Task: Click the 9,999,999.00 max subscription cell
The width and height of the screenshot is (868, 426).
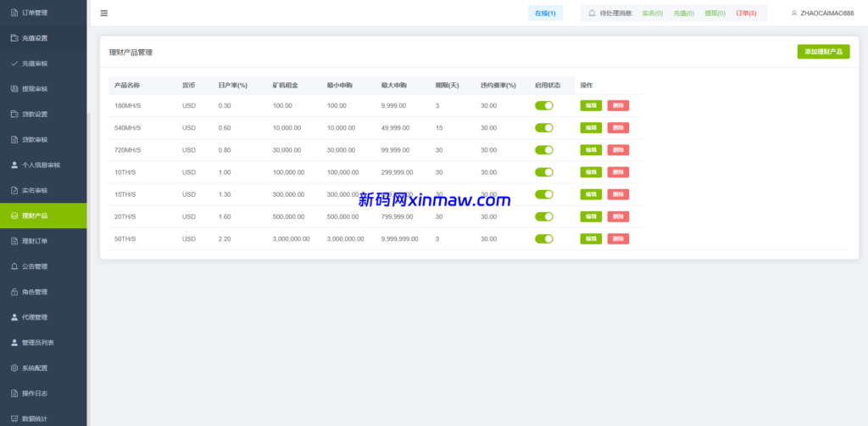Action: tap(400, 238)
